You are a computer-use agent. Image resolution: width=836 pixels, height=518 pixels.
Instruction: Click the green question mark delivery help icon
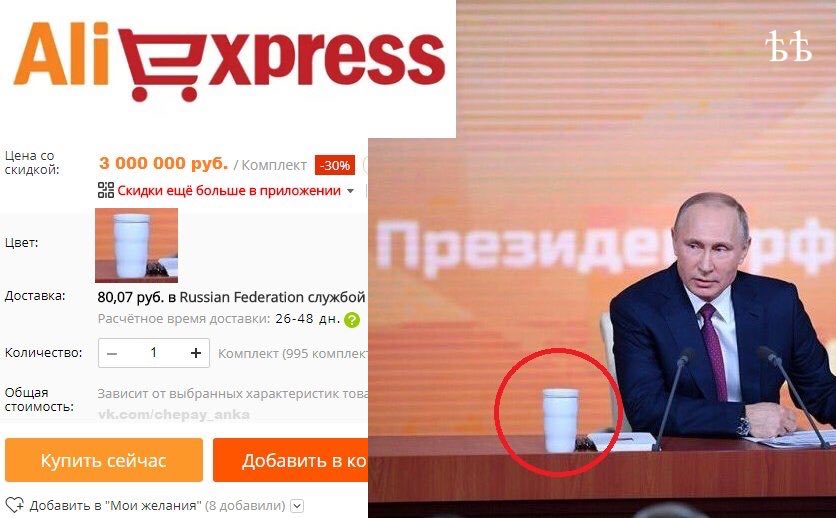[352, 320]
